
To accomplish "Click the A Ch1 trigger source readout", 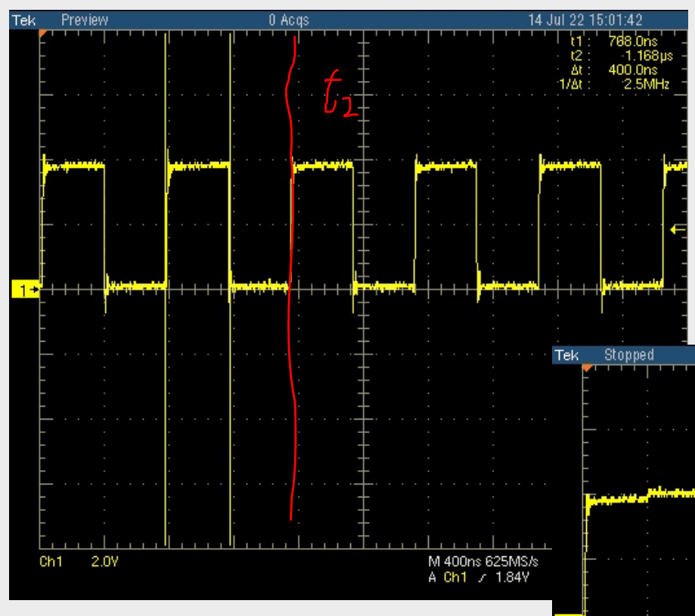I will tap(448, 577).
